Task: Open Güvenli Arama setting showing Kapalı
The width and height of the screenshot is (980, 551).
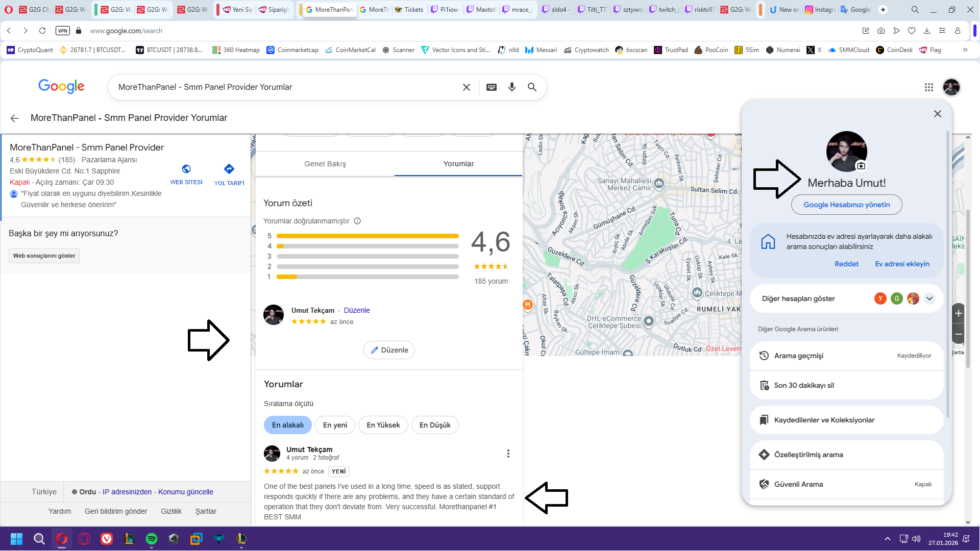Action: [846, 484]
